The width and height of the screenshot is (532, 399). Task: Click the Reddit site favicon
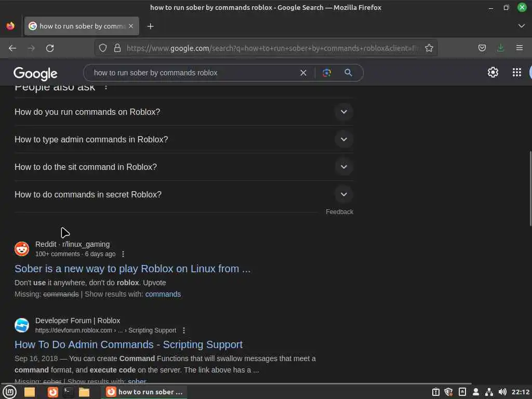pos(22,249)
